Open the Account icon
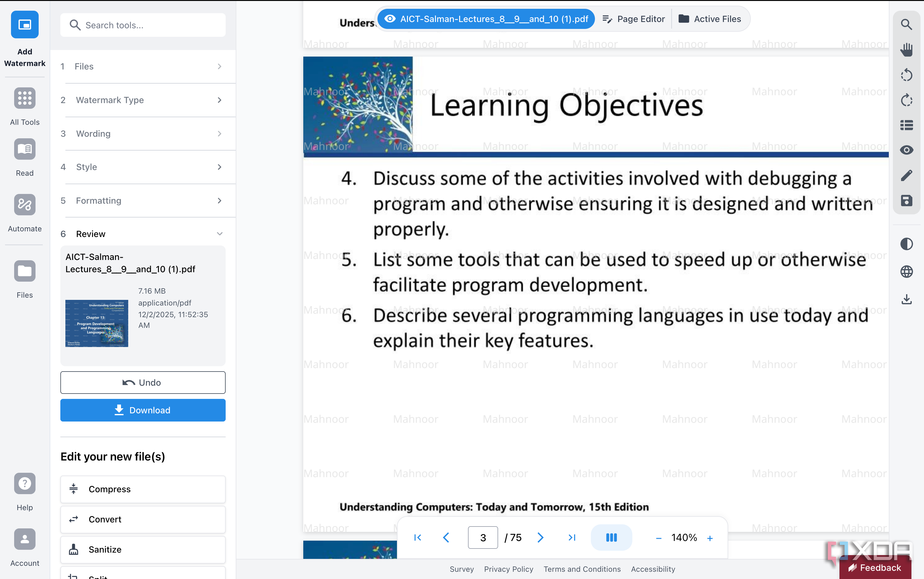 point(25,539)
